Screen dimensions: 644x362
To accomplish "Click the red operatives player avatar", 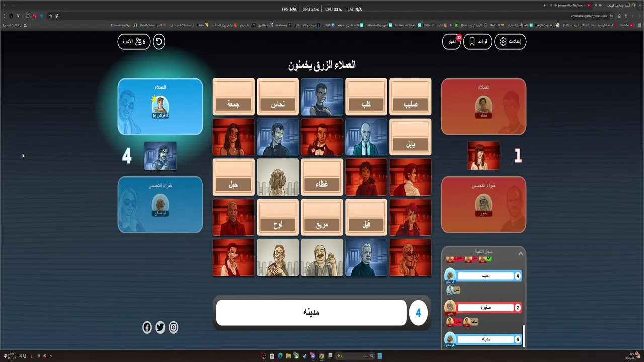I will (x=484, y=106).
